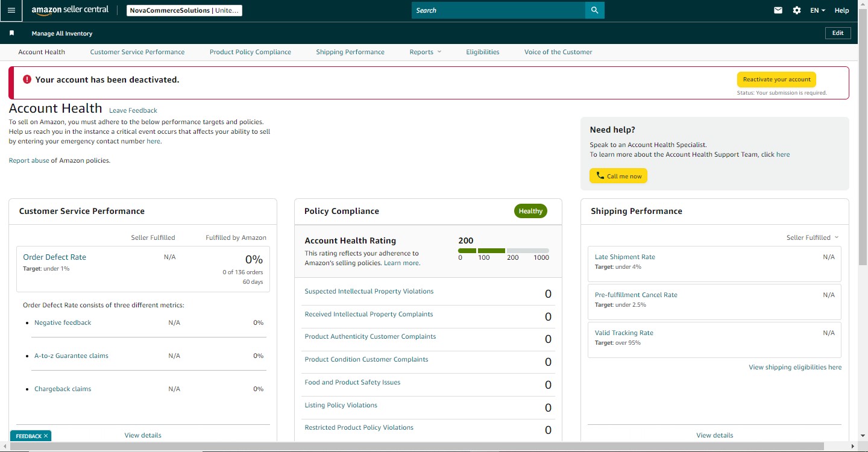
Task: Click the bookmark icon beside Manage All Inventory
Action: [x=11, y=33]
